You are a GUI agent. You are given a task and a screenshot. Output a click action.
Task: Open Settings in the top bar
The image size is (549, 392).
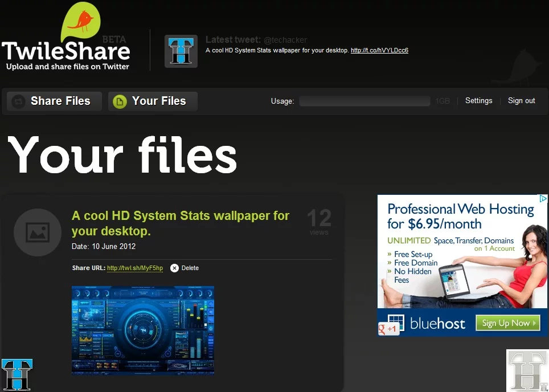click(x=478, y=101)
